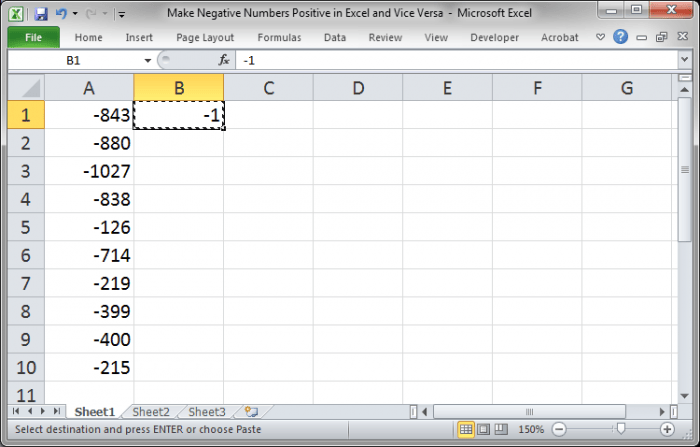Click the greyed-out Redo arrow
This screenshot has width=700, height=447.
[91, 14]
